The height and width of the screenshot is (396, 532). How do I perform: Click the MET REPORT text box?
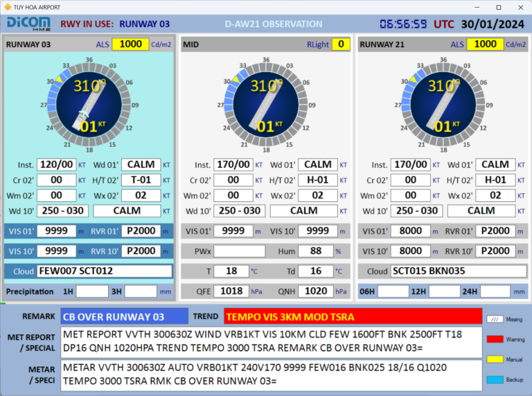(x=271, y=341)
